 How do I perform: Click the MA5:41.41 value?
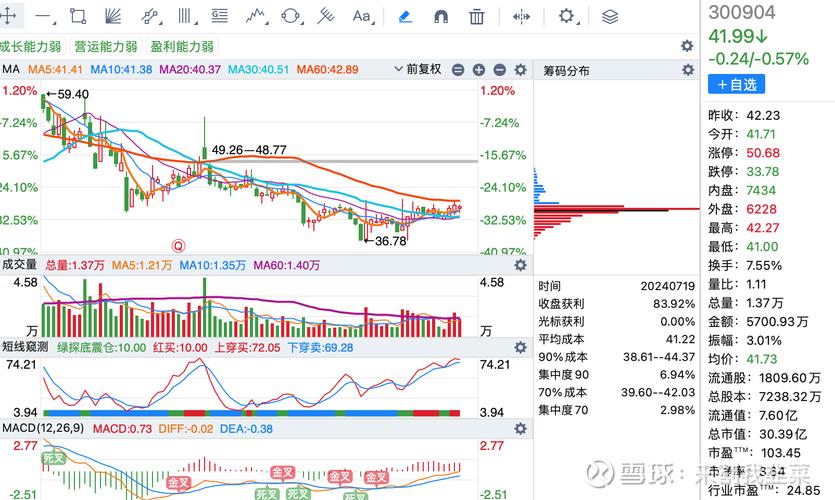tap(55, 70)
